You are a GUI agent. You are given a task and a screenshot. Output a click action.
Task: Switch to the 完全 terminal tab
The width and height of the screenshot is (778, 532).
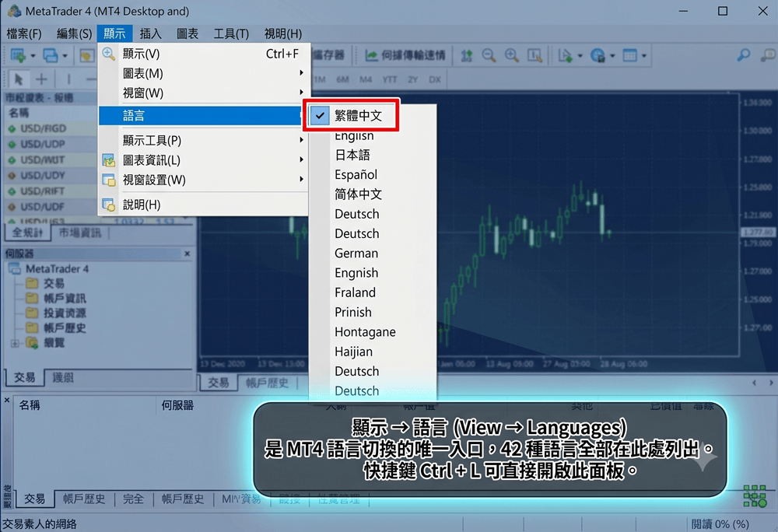tap(133, 499)
